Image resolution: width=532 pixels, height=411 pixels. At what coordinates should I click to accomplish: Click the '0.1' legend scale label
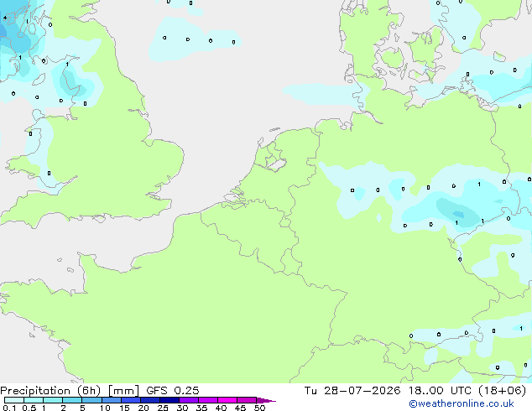9,408
